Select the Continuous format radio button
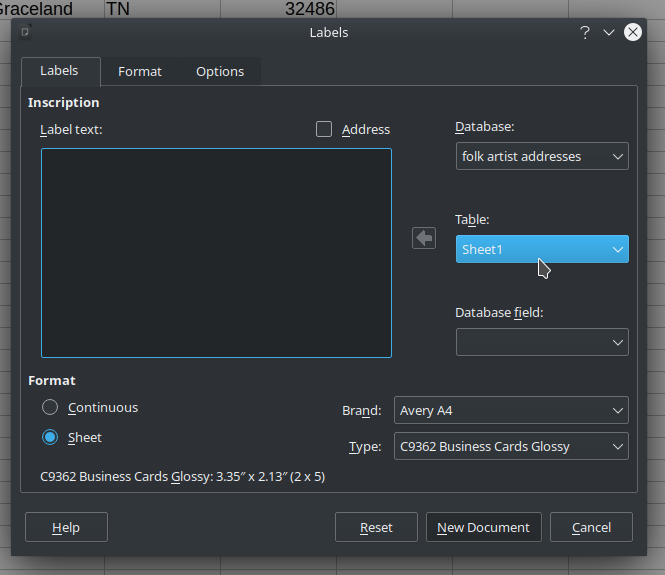This screenshot has width=665, height=575. coord(50,407)
